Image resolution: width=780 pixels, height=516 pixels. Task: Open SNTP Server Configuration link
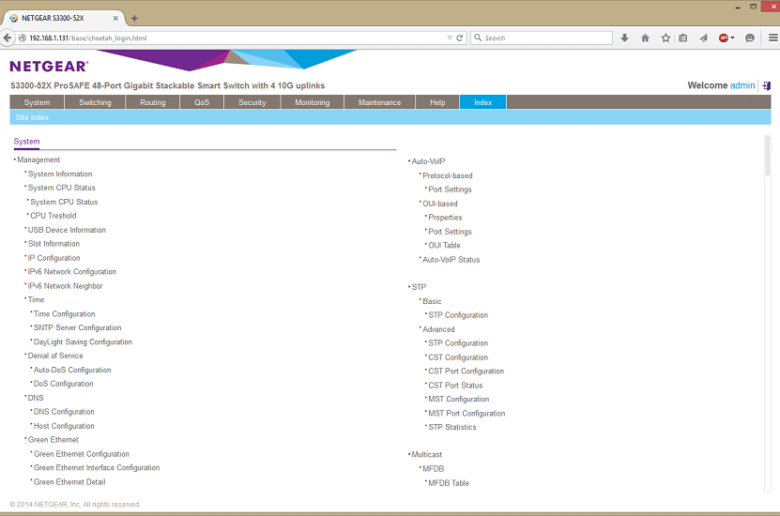coord(78,327)
